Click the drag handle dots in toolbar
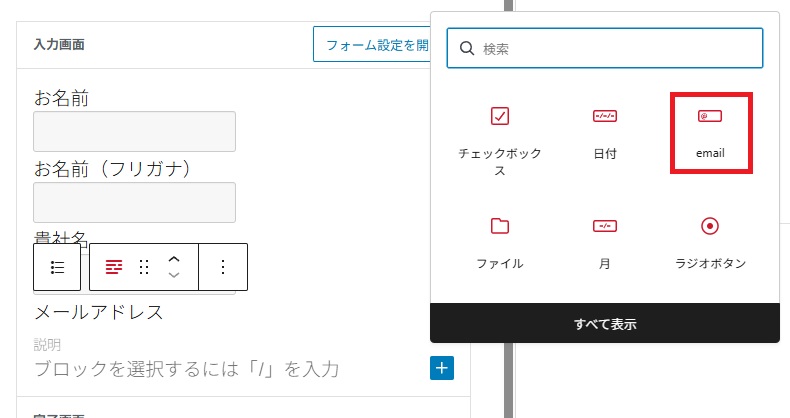 (144, 267)
